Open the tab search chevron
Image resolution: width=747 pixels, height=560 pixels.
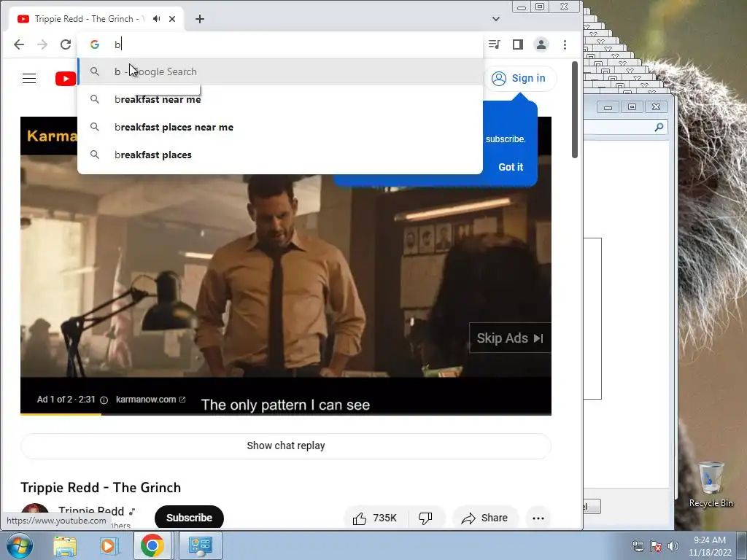[496, 19]
